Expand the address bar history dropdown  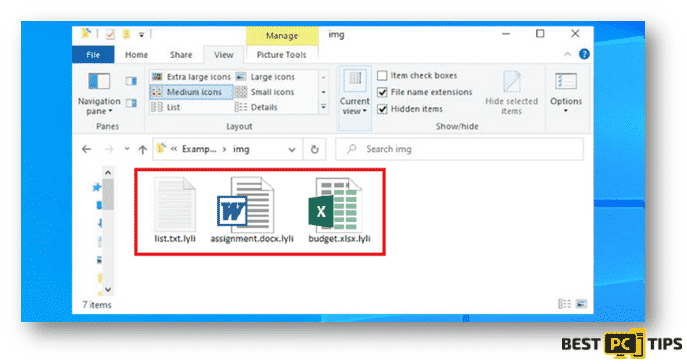pyautogui.click(x=292, y=150)
